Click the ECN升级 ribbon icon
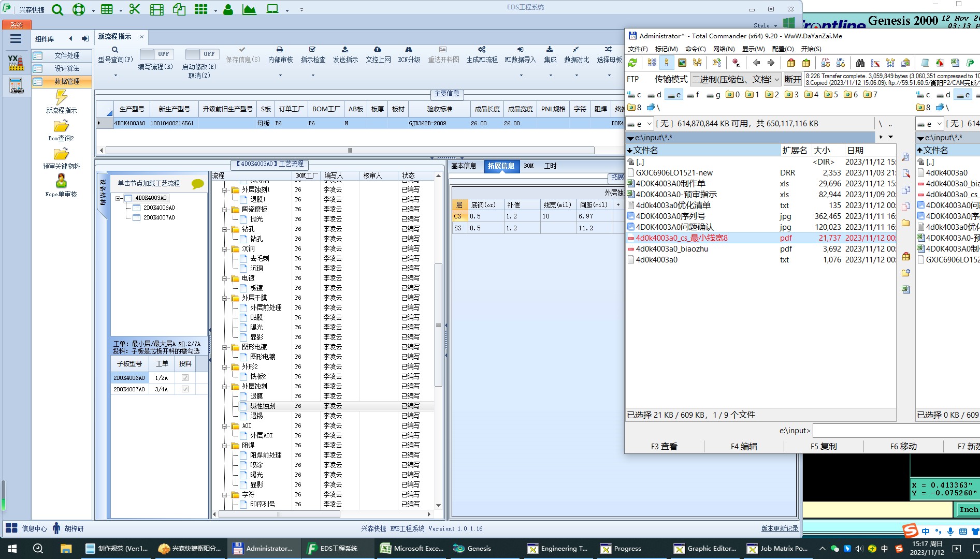Image resolution: width=980 pixels, height=559 pixels. pos(409,50)
